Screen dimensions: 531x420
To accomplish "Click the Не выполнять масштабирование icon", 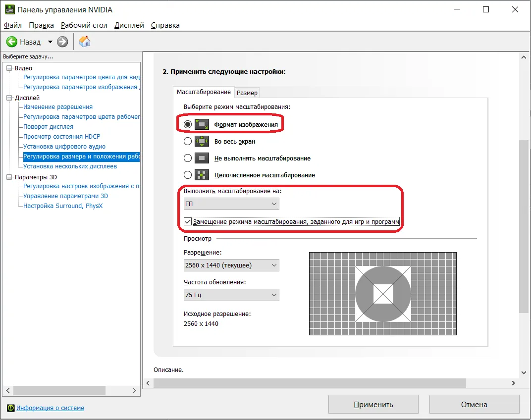I will (x=202, y=158).
